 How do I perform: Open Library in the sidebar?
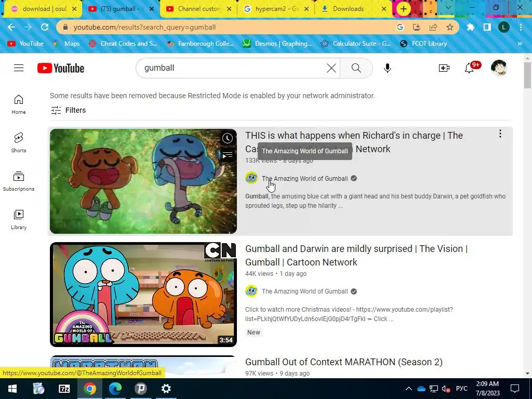point(19,220)
